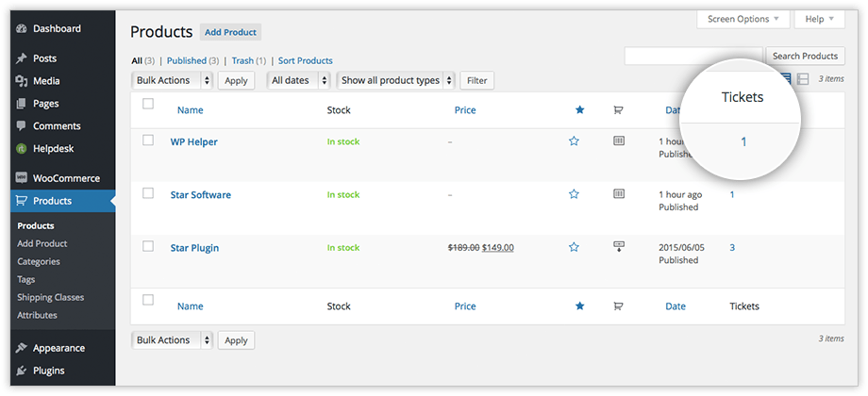The image size is (868, 396).
Task: Open Categories submenu item
Action: pos(38,261)
